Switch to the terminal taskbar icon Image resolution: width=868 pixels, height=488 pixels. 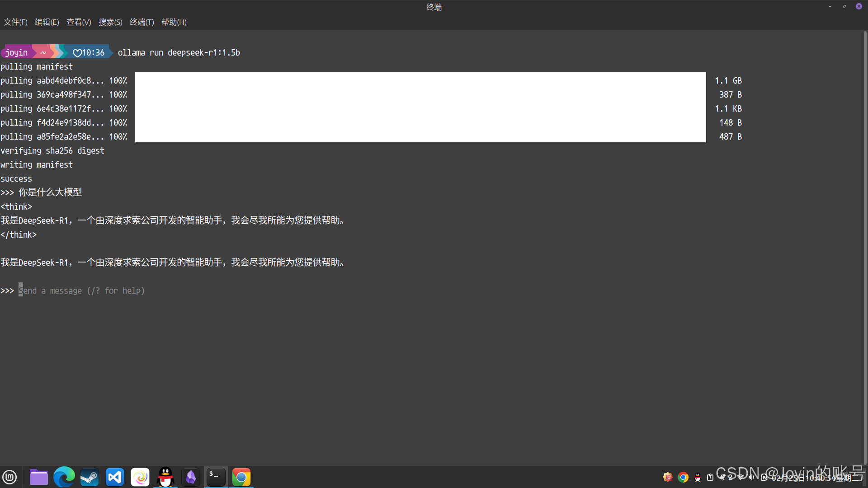[216, 477]
